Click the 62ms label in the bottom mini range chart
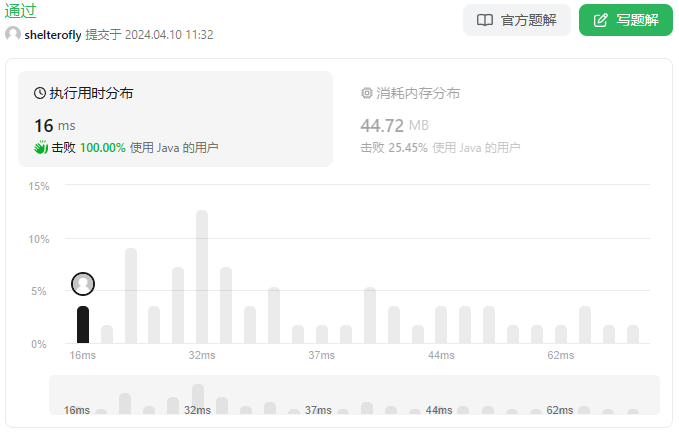 560,410
